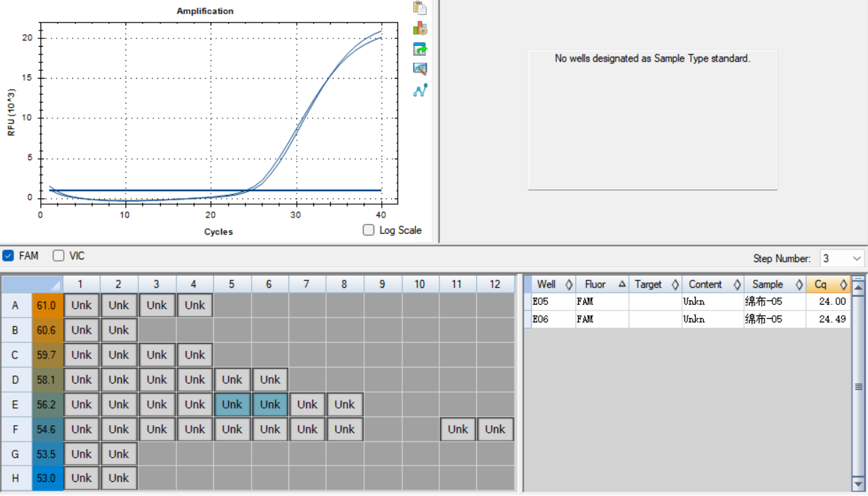Click the 58.1 temperature gradient cell
This screenshot has width=868, height=496.
[47, 379]
